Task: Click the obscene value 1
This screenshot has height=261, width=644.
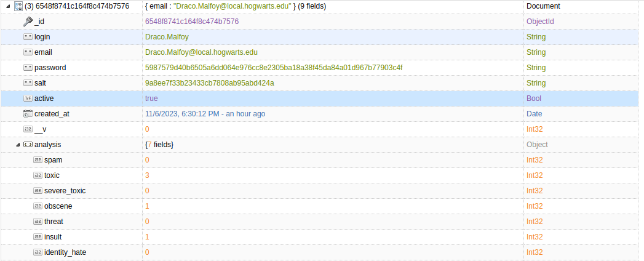Action: pyautogui.click(x=147, y=206)
